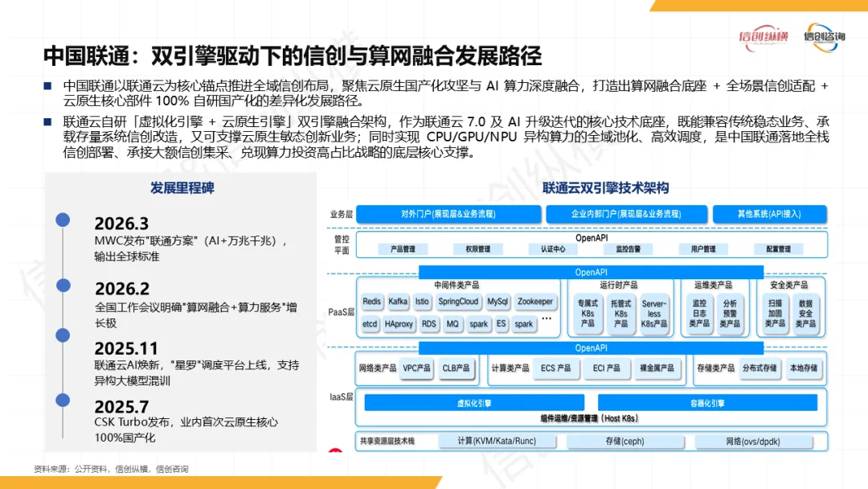Click the SpringCloud box
This screenshot has width=868, height=489.
point(458,302)
